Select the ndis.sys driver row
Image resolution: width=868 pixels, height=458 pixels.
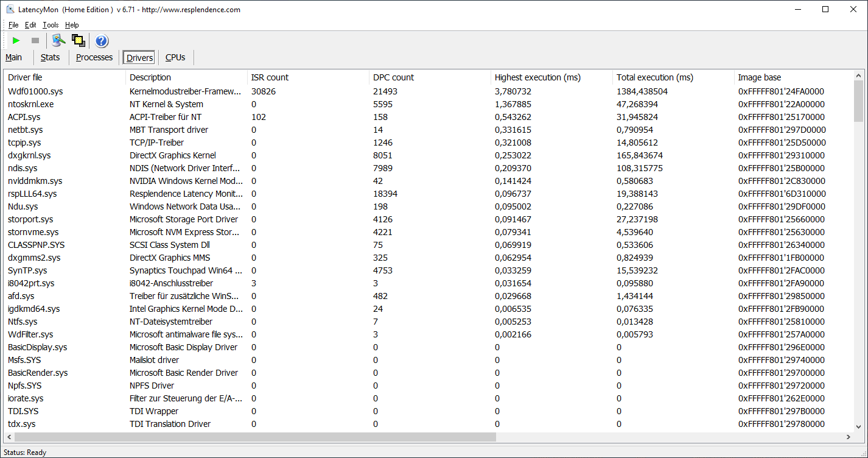429,168
